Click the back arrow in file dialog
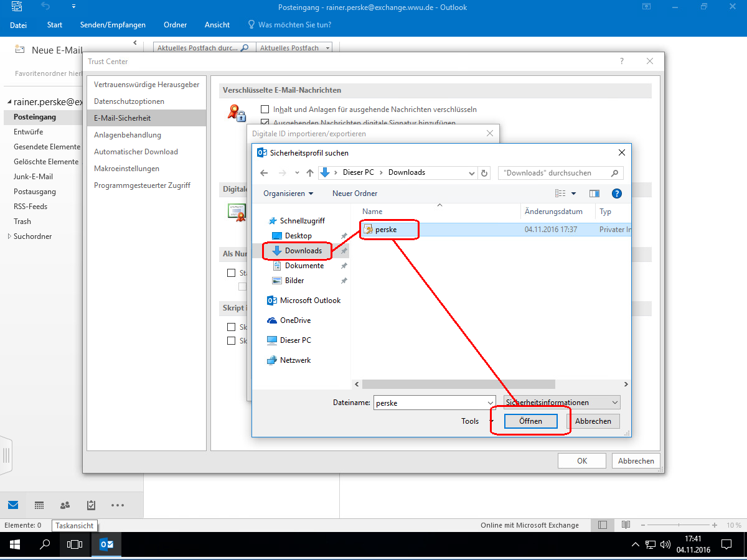Viewport: 747px width, 560px height. click(x=264, y=173)
